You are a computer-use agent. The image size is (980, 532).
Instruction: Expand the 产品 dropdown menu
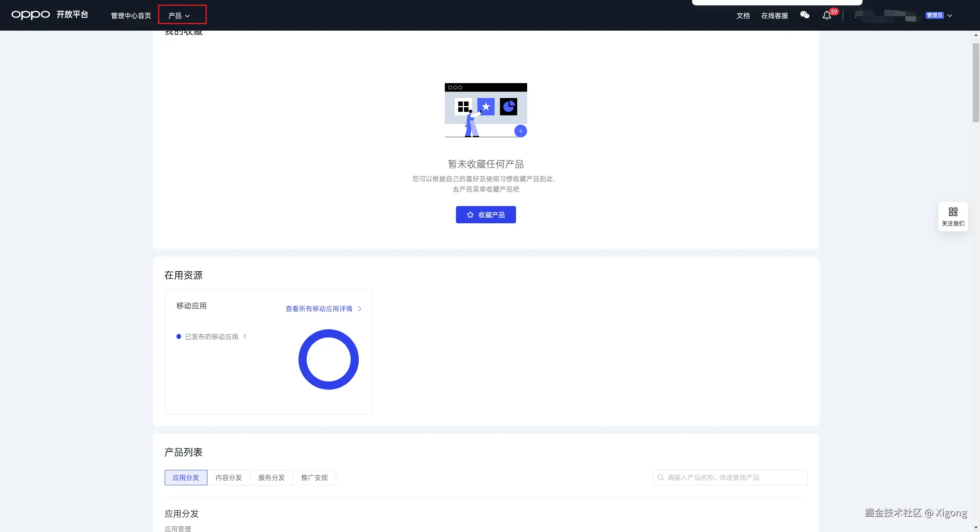click(179, 16)
